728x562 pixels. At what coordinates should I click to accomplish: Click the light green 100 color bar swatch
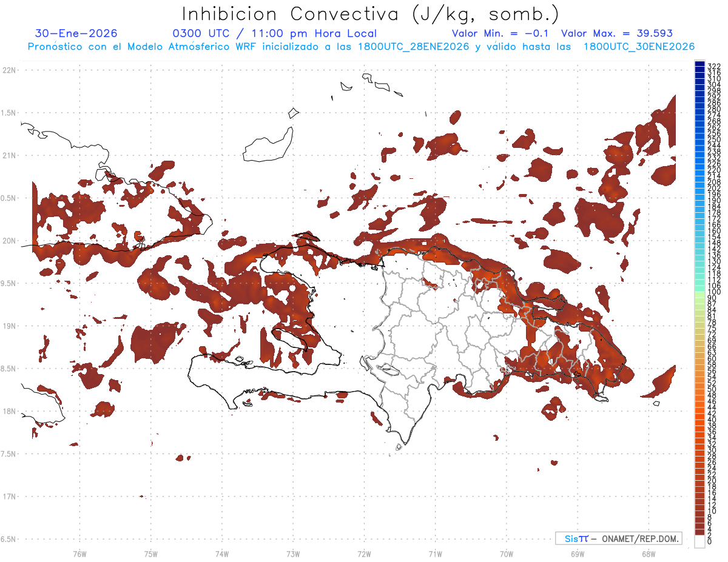pyautogui.click(x=700, y=295)
